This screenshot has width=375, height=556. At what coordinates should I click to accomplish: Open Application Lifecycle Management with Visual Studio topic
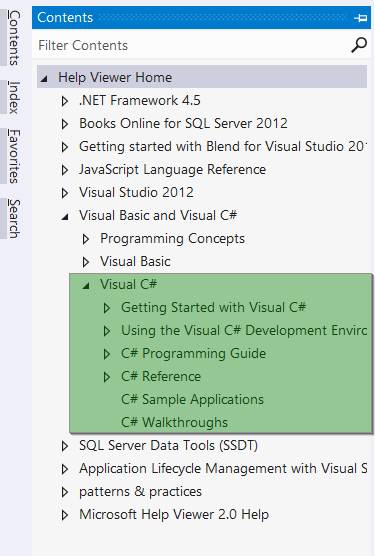(223, 468)
